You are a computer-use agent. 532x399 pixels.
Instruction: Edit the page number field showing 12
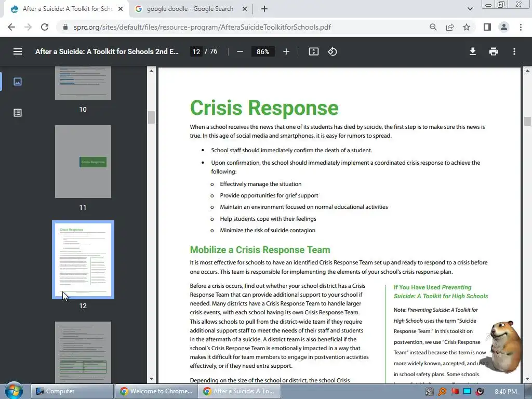pos(196,51)
